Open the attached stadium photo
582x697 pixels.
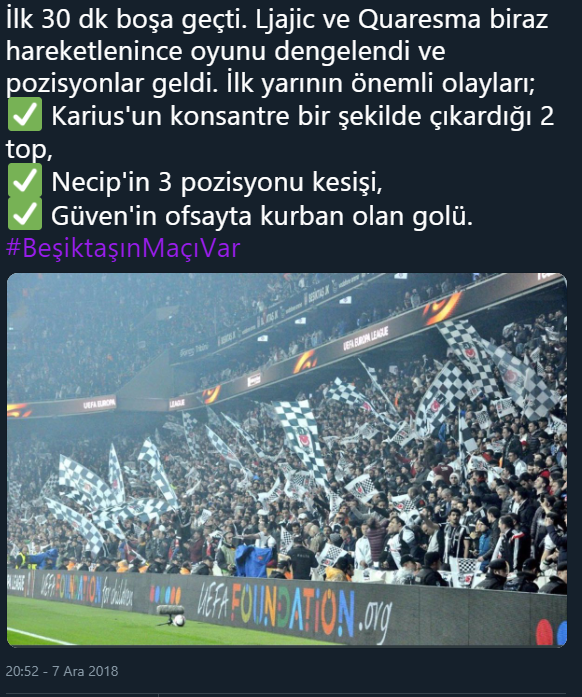click(x=287, y=460)
